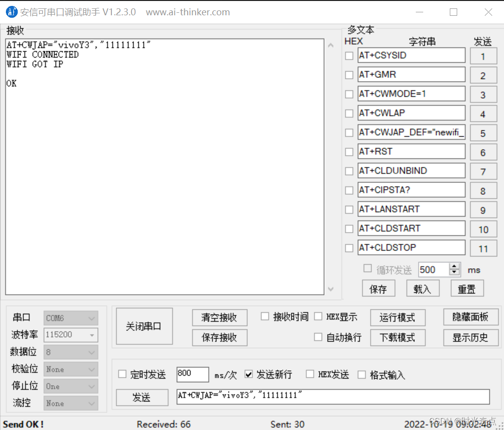Toggle HEX checkbox for AT+CLDSTART row

coord(349,229)
